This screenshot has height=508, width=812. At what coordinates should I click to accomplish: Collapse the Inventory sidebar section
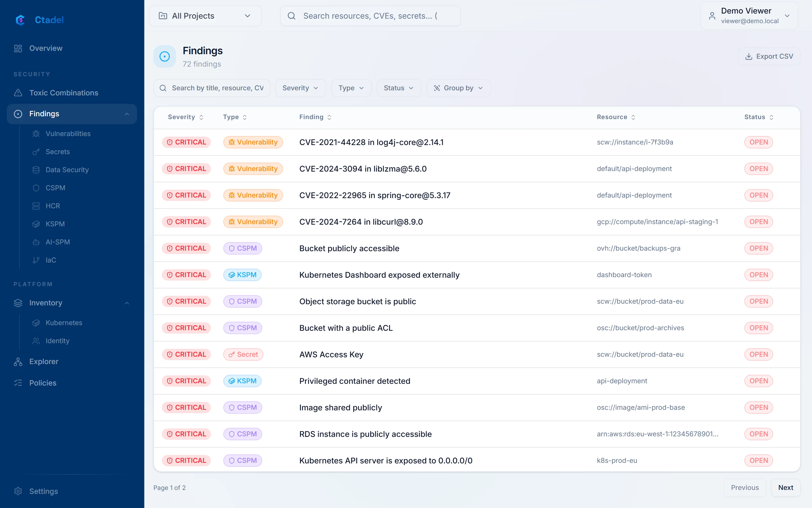127,303
